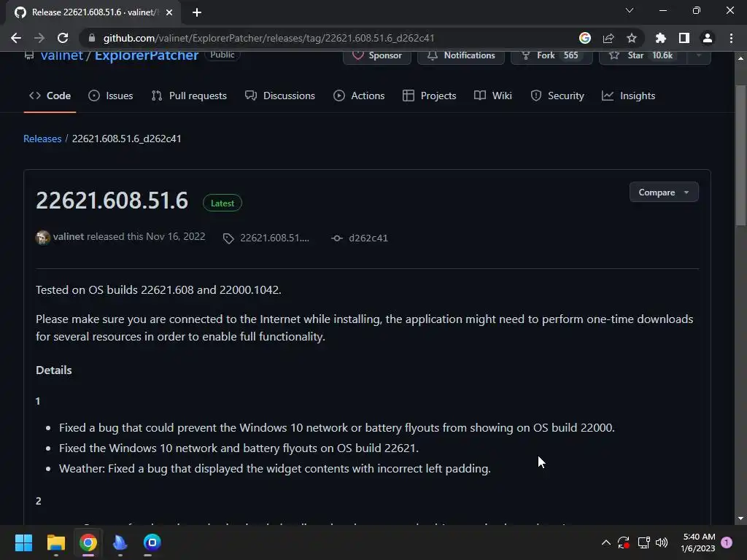Open the Chrome profile icon

[x=708, y=38]
